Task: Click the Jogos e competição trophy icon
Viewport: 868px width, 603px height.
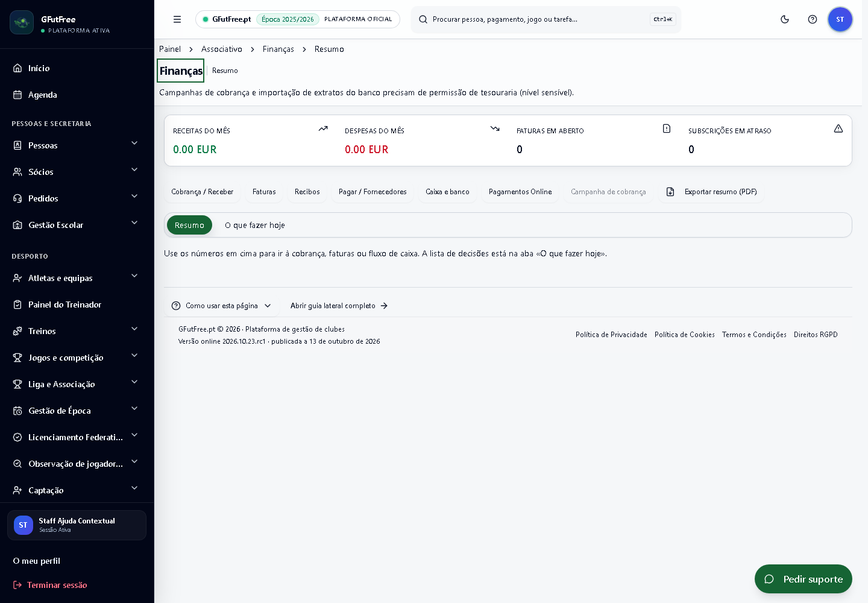Action: 17,358
